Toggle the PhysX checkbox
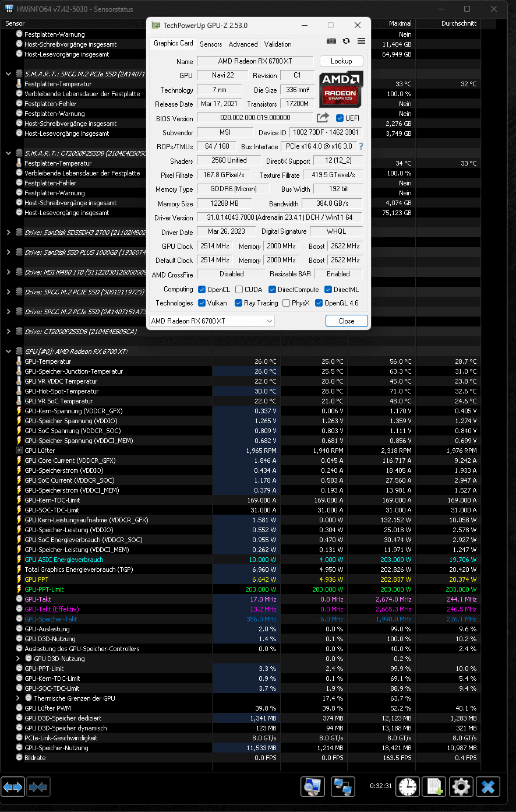Screen dimensions: 516x812 coord(286,303)
